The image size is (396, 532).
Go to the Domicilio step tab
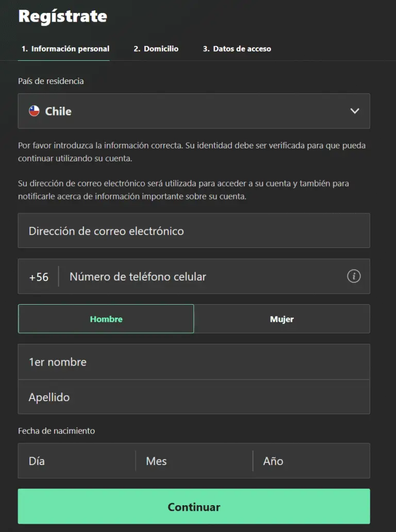click(156, 49)
